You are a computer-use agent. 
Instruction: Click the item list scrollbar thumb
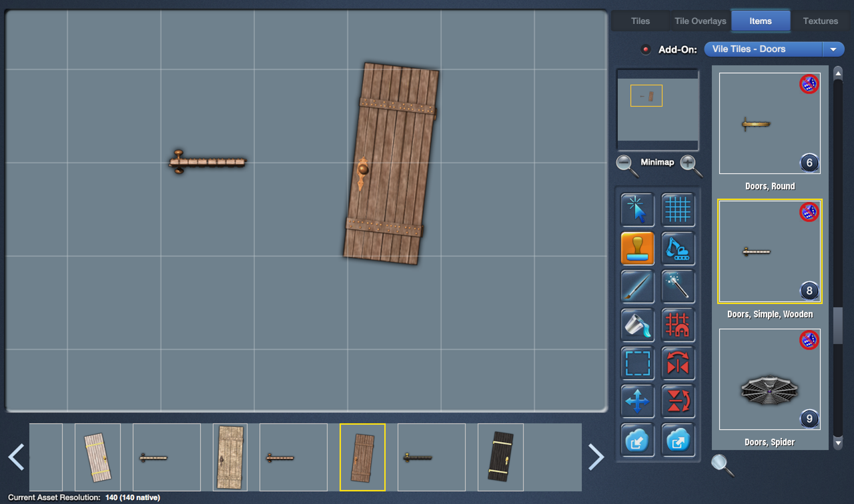tap(838, 326)
